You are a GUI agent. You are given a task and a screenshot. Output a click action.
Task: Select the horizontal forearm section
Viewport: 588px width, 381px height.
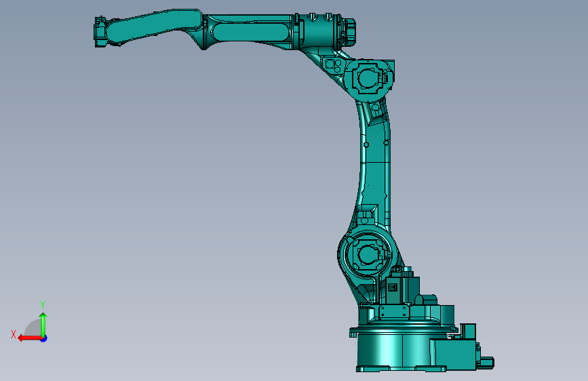[x=250, y=32]
